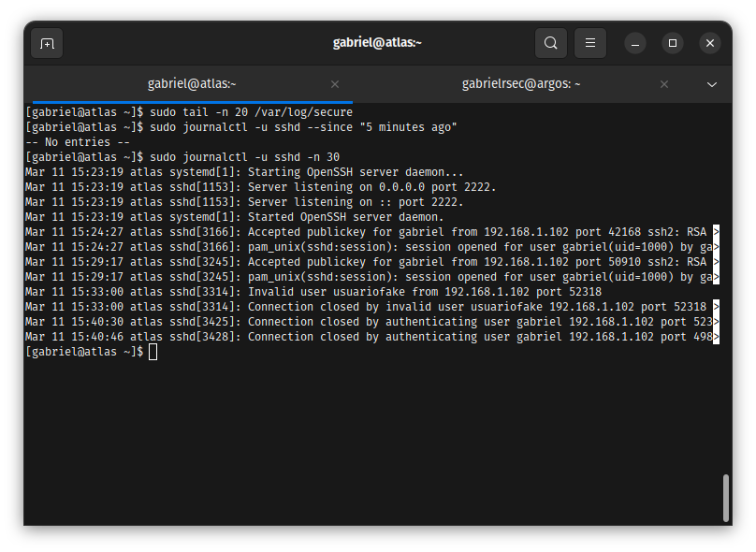
Task: Minimize the terminal window
Action: coord(635,43)
